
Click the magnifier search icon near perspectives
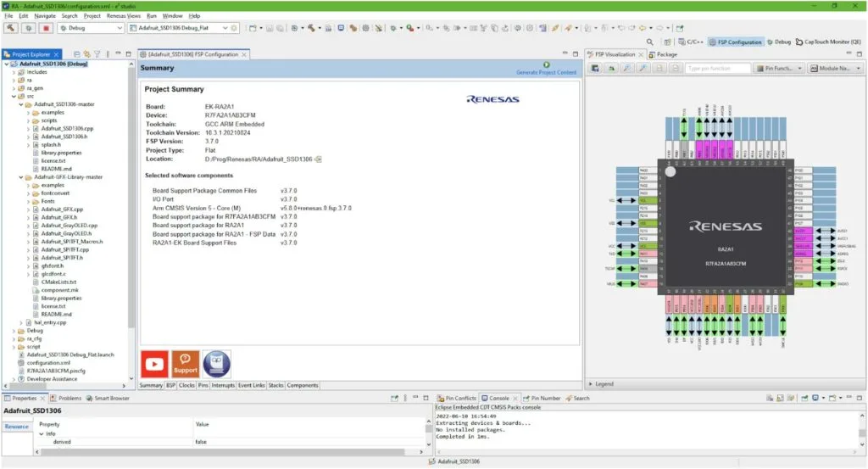649,42
